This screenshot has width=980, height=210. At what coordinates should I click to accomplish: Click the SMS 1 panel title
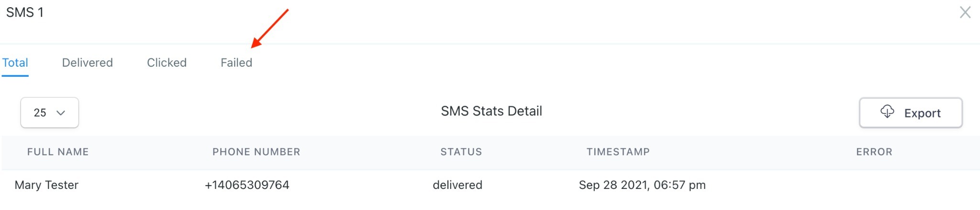pyautogui.click(x=25, y=12)
